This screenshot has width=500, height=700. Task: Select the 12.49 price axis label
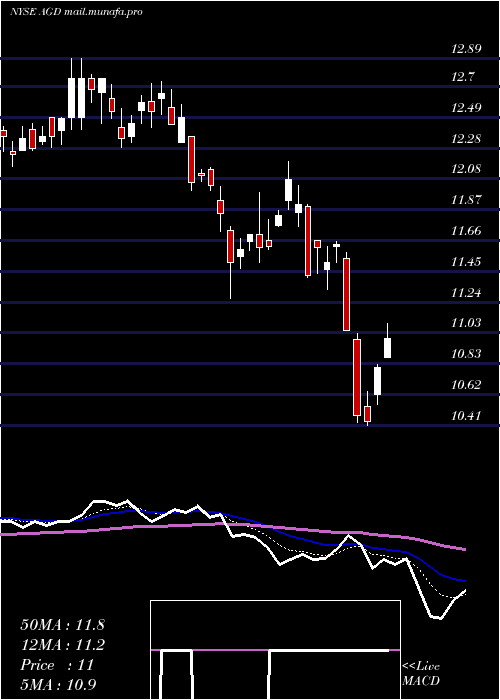click(466, 108)
